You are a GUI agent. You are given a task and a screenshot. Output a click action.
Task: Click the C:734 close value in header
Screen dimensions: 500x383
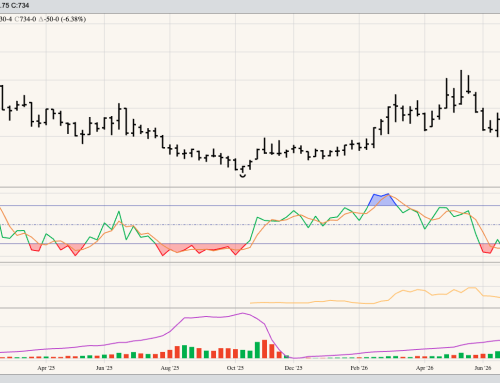click(20, 6)
